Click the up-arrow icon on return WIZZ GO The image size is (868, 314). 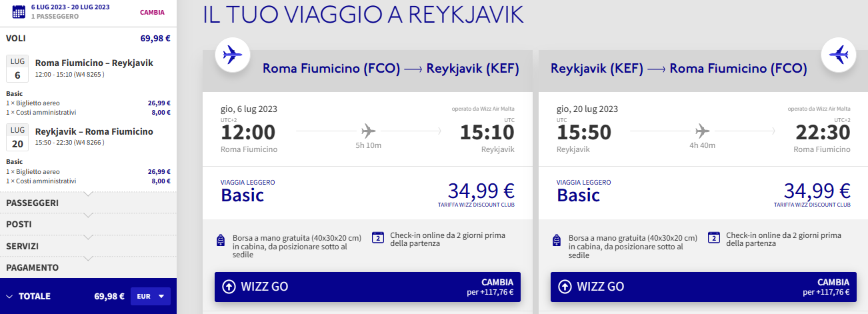click(x=565, y=287)
